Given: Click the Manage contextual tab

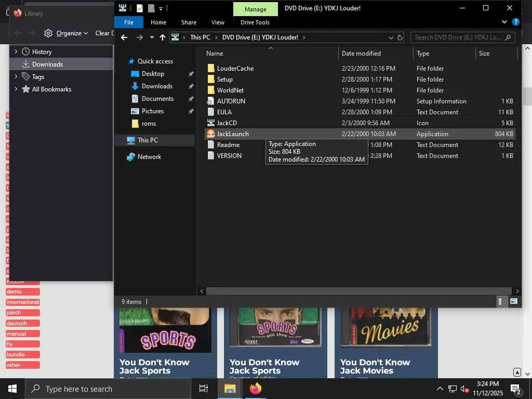Looking at the screenshot, I should [x=256, y=9].
